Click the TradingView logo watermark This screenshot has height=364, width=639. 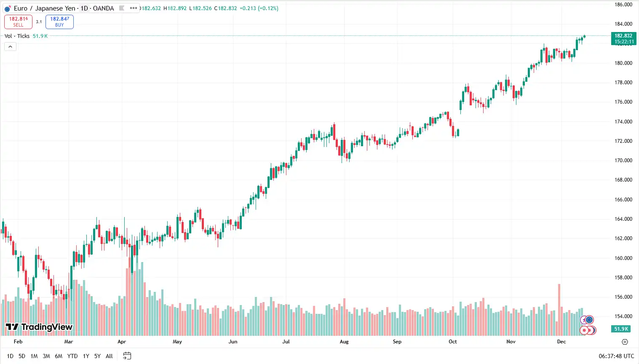point(38,327)
